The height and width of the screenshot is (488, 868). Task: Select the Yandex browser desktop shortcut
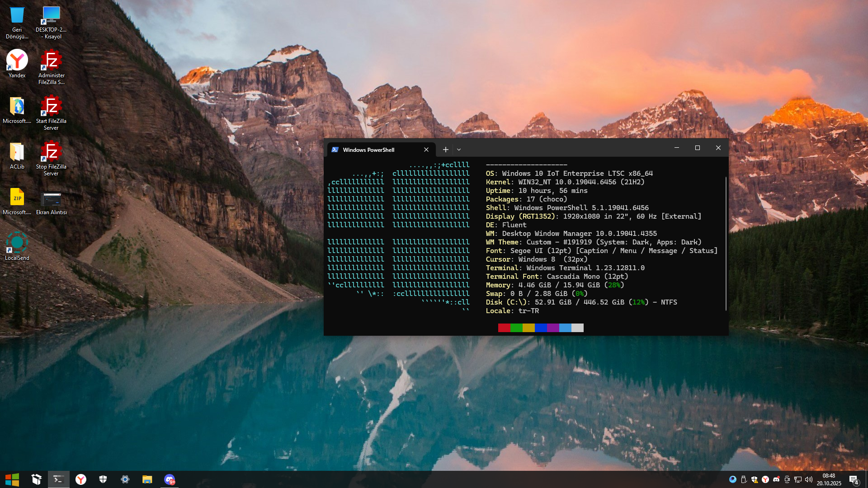[17, 64]
